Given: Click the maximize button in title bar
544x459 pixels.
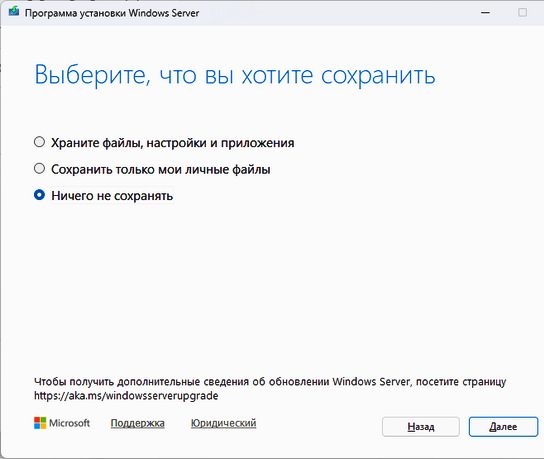Looking at the screenshot, I should pyautogui.click(x=522, y=13).
